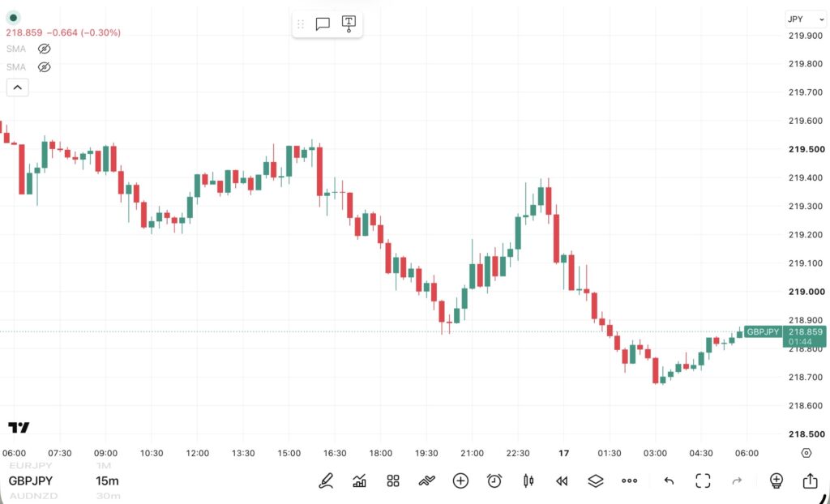830x504 pixels.
Task: Open the indicators chart icon
Action: pos(359,481)
